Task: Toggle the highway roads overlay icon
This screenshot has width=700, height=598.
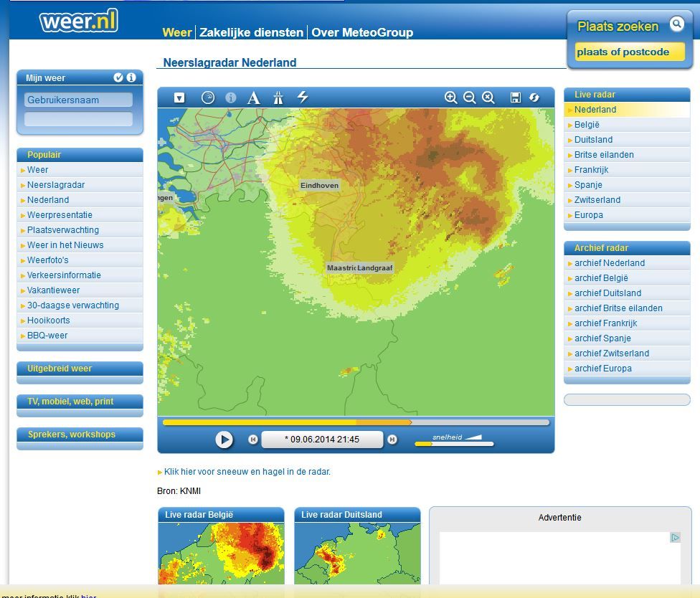Action: coord(278,98)
